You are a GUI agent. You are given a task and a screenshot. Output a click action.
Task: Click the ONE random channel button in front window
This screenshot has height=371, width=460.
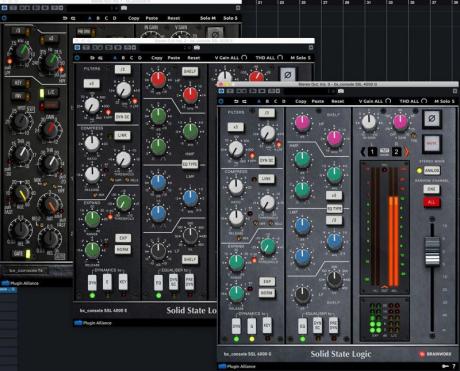pyautogui.click(x=432, y=189)
